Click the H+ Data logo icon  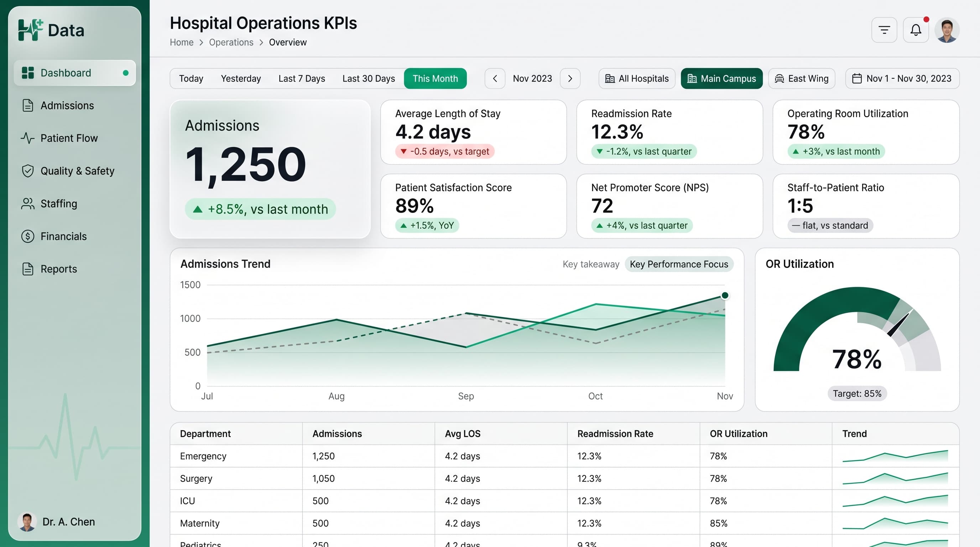(x=30, y=30)
